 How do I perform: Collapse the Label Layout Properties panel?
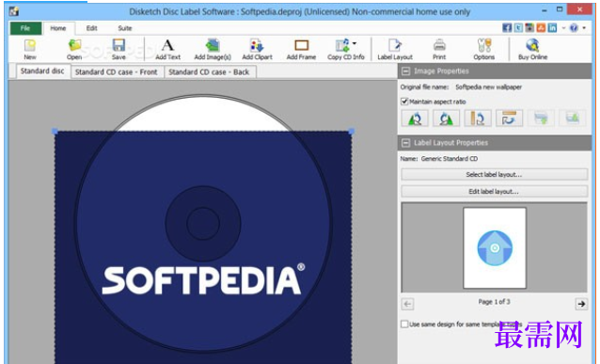click(405, 143)
